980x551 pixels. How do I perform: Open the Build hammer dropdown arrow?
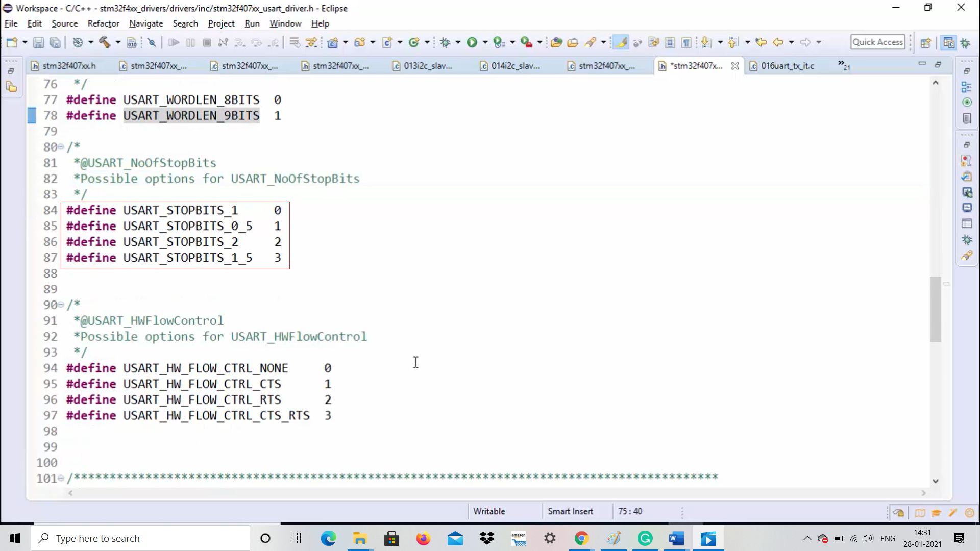118,43
